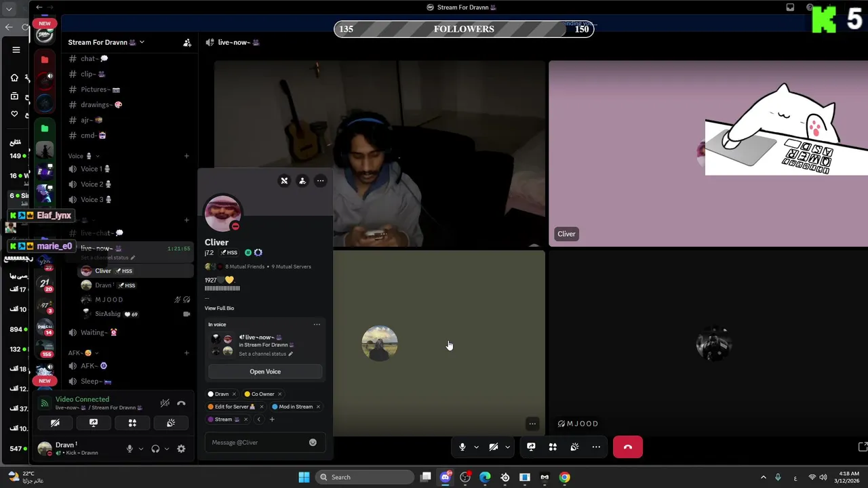The height and width of the screenshot is (488, 868).
Task: View Full Bio of Cliver
Action: pos(220,308)
